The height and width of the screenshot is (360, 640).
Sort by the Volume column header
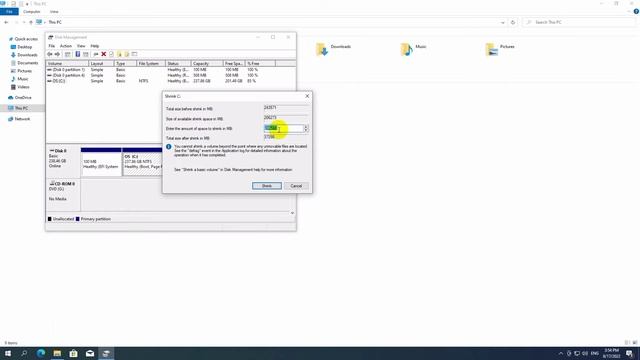67,64
